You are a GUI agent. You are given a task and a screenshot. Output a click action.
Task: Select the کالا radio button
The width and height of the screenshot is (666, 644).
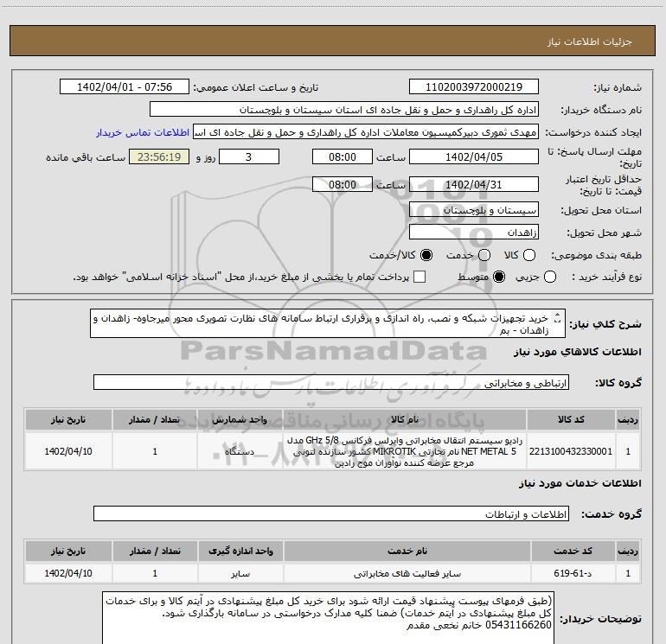(529, 255)
